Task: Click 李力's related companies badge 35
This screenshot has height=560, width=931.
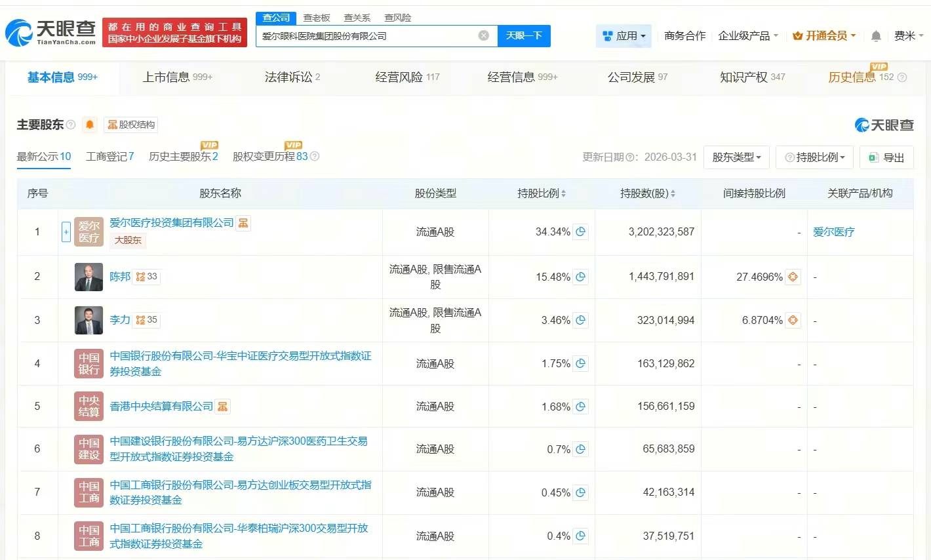Action: coord(146,320)
